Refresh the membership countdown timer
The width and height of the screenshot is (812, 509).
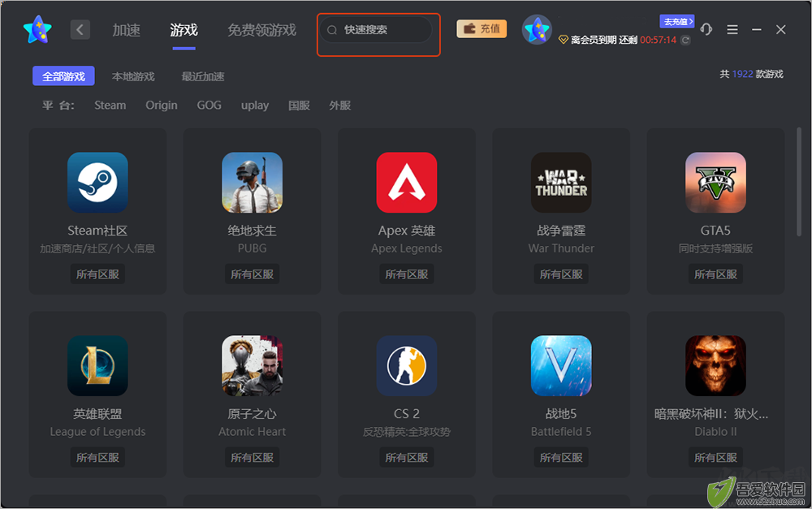click(x=685, y=40)
